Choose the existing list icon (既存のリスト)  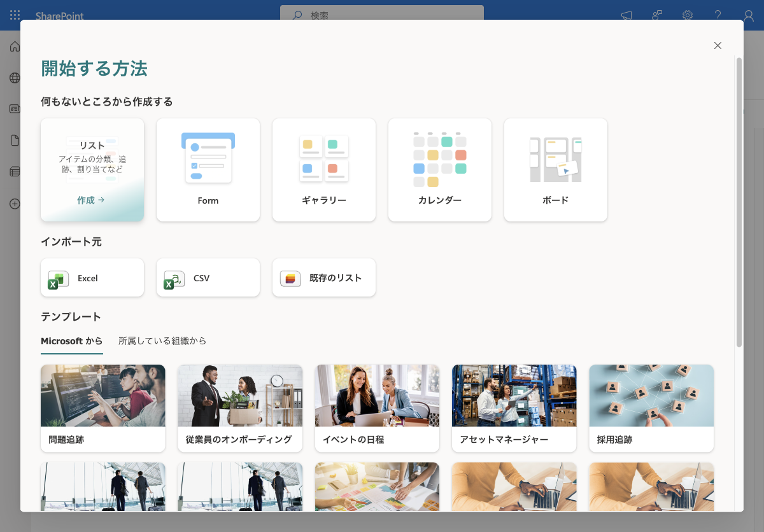pos(290,279)
